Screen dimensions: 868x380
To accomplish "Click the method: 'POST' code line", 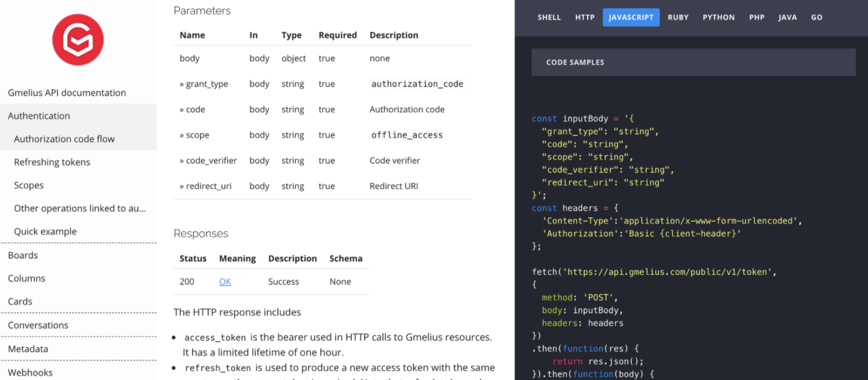I will (x=580, y=297).
